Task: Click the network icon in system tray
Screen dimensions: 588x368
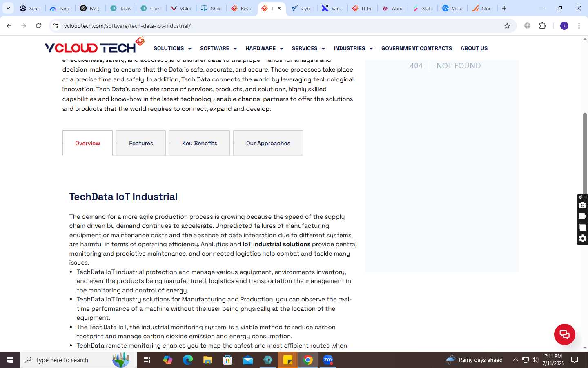Action: [x=525, y=360]
